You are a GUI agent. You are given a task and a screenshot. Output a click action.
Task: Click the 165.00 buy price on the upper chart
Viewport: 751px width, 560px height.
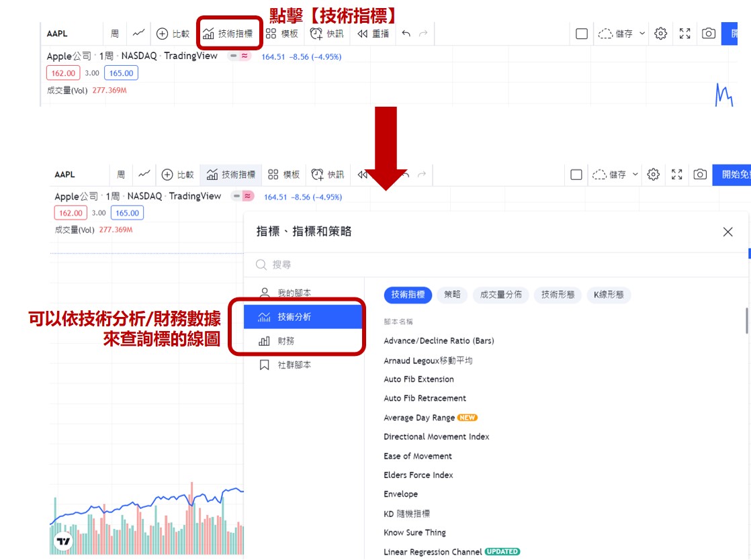point(121,73)
